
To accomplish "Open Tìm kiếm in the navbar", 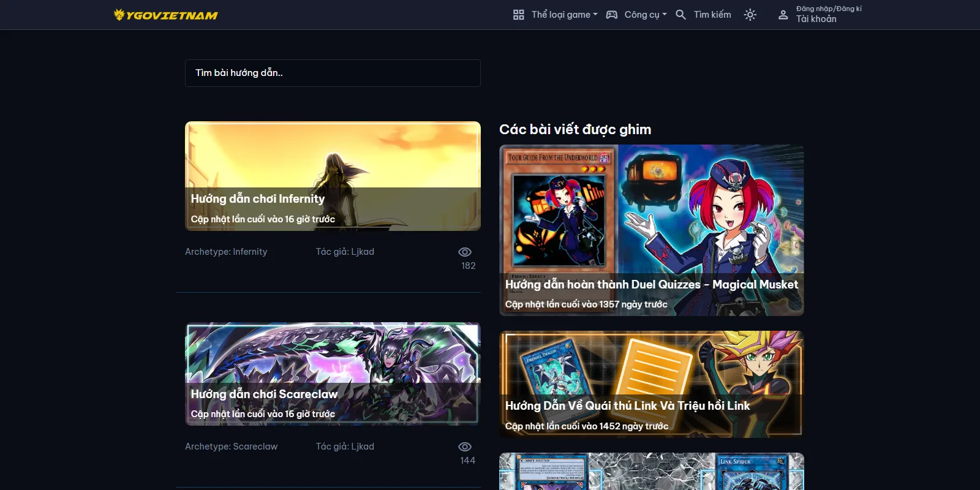I will (x=712, y=15).
